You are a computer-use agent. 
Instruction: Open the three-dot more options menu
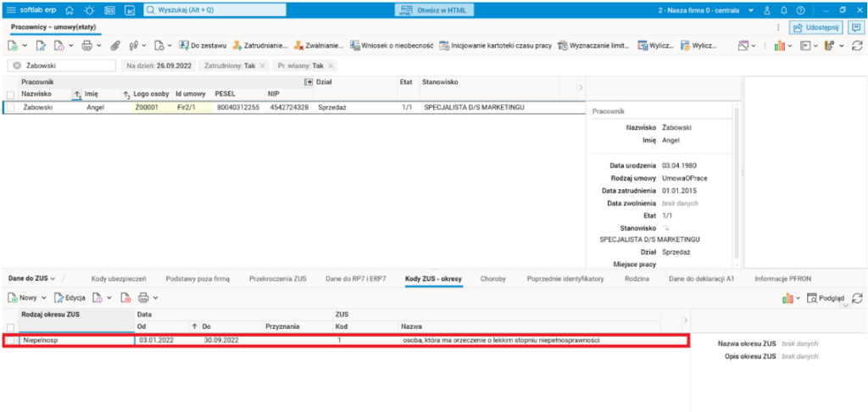778,27
